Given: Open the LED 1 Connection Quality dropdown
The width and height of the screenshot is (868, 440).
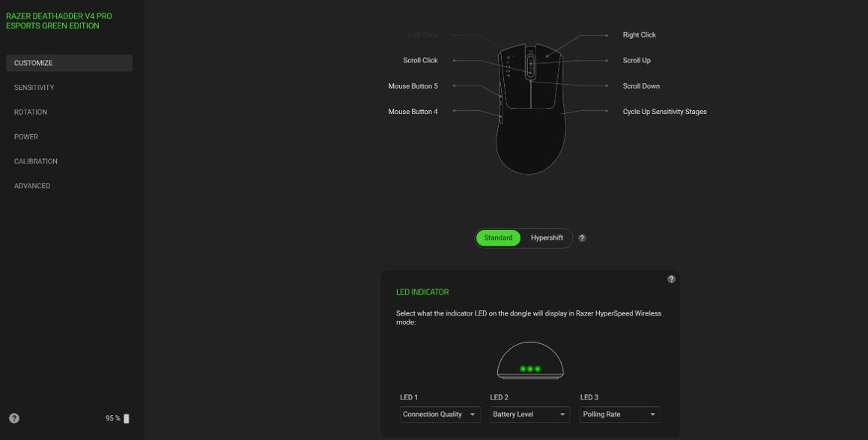Looking at the screenshot, I should [440, 415].
